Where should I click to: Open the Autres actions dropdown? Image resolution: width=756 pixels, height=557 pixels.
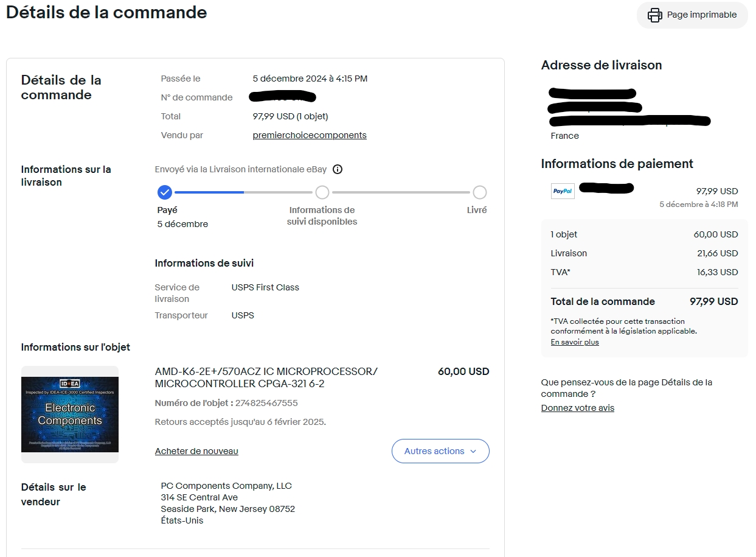coord(434,451)
